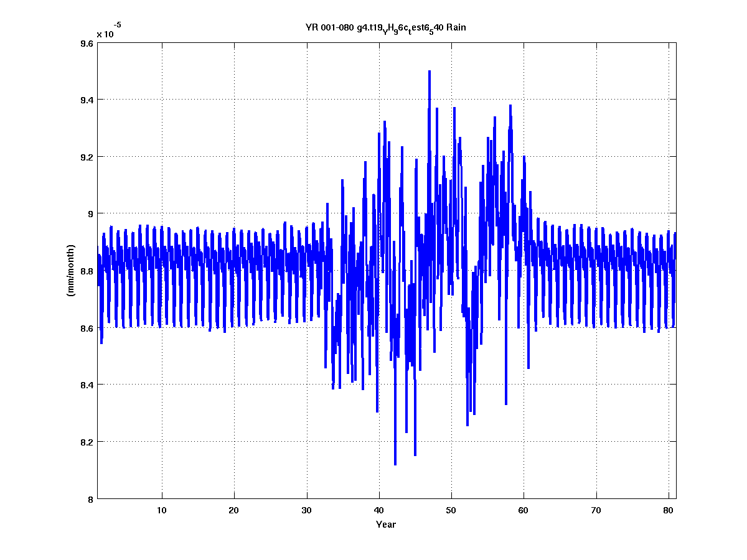Click x-axis tick label '70'
The height and width of the screenshot is (560, 747).
(596, 510)
